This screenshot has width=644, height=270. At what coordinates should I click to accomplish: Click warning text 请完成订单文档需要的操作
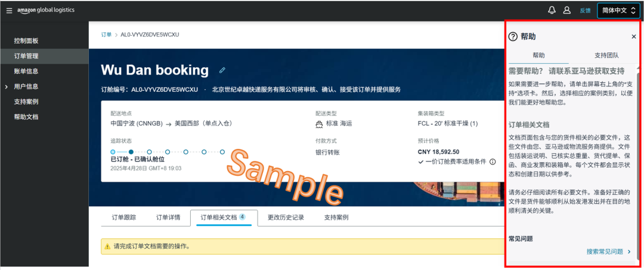tap(151, 247)
